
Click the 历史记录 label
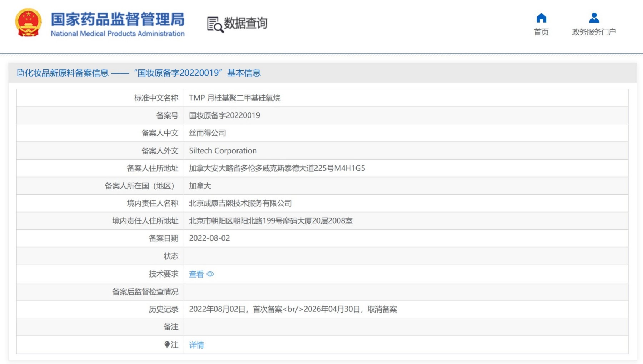coord(164,309)
